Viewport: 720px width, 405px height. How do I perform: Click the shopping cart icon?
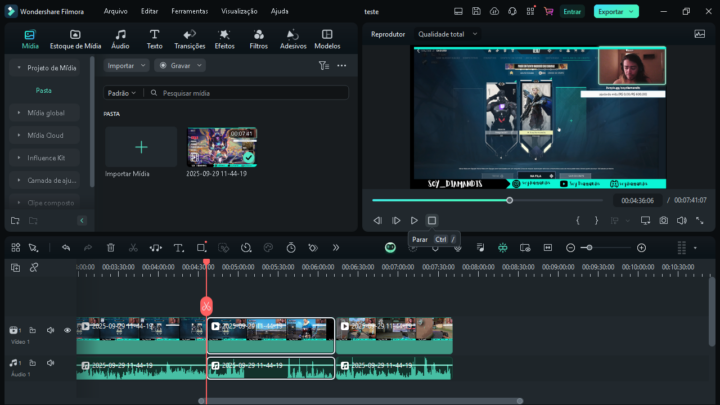pyautogui.click(x=547, y=11)
